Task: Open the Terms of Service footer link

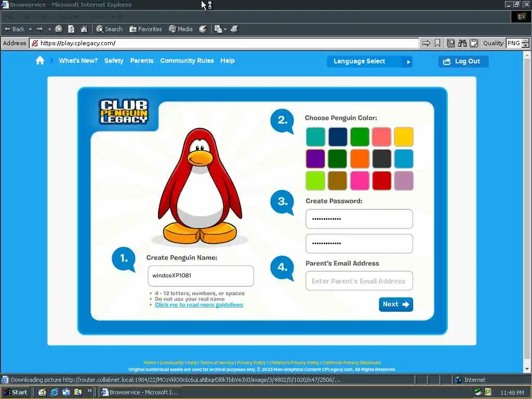Action: click(217, 363)
